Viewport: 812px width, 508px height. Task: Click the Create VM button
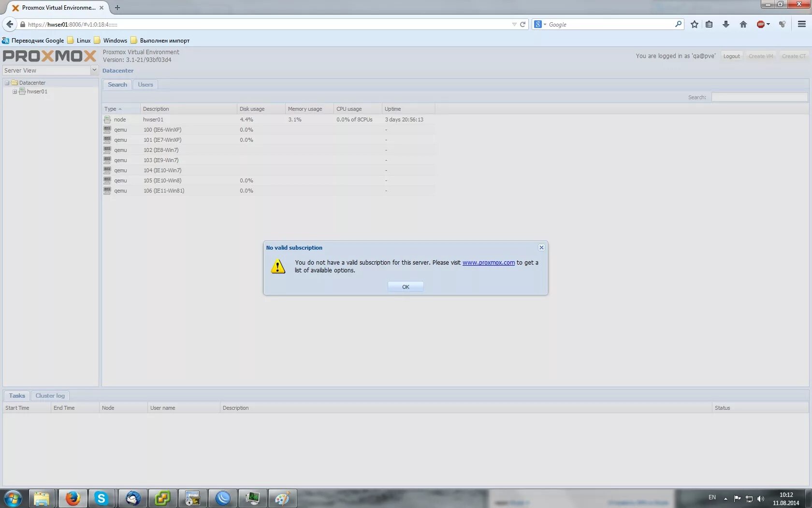pyautogui.click(x=761, y=56)
